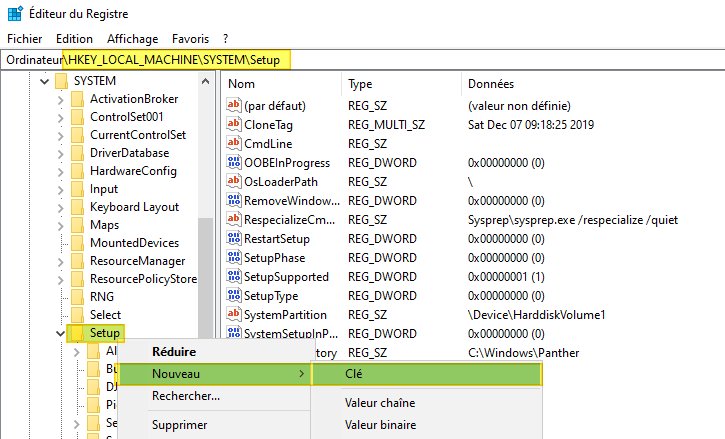Screen dimensions: 725x439
Task: Click the 'C:\Windows\Panther' data value
Action: coord(523,353)
